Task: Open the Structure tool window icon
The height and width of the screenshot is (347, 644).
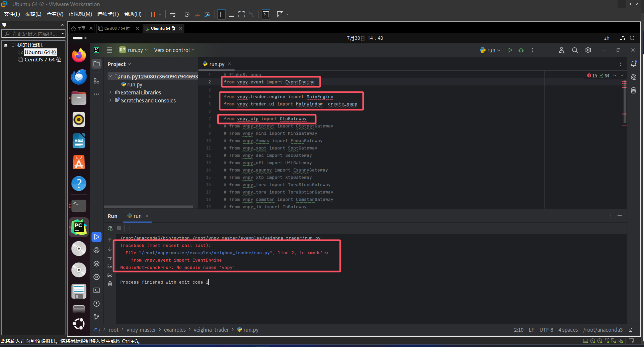Action: coord(97,81)
